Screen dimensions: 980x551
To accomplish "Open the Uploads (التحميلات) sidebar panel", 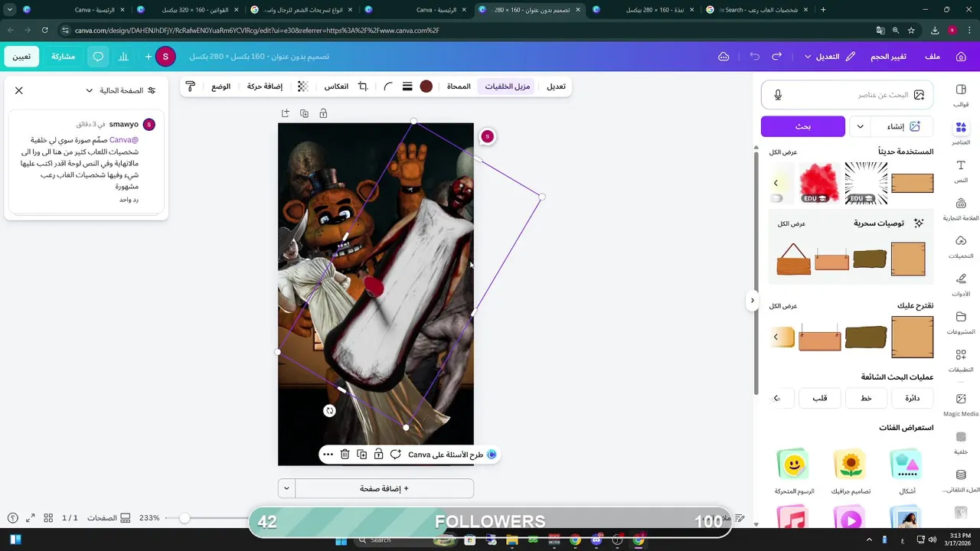I will tap(961, 246).
